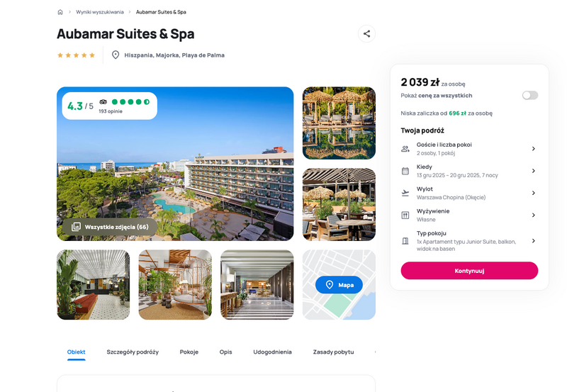
Task: Click the airplane departure icon beside Wylot
Action: click(x=405, y=193)
